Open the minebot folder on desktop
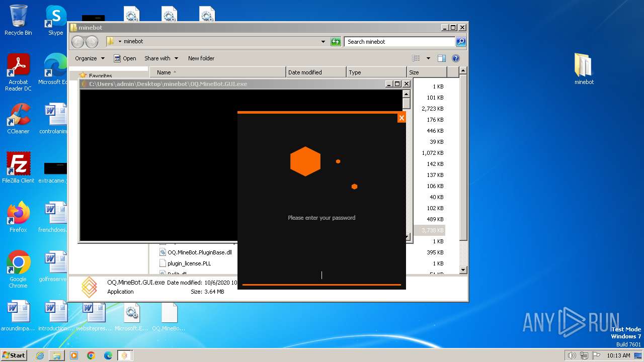Image resolution: width=644 pixels, height=362 pixels. [584, 69]
